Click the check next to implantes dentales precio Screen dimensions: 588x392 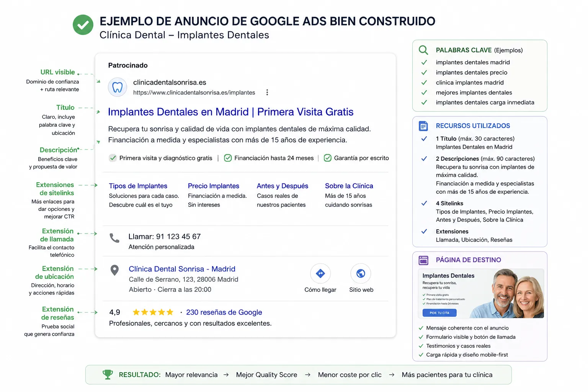point(424,72)
